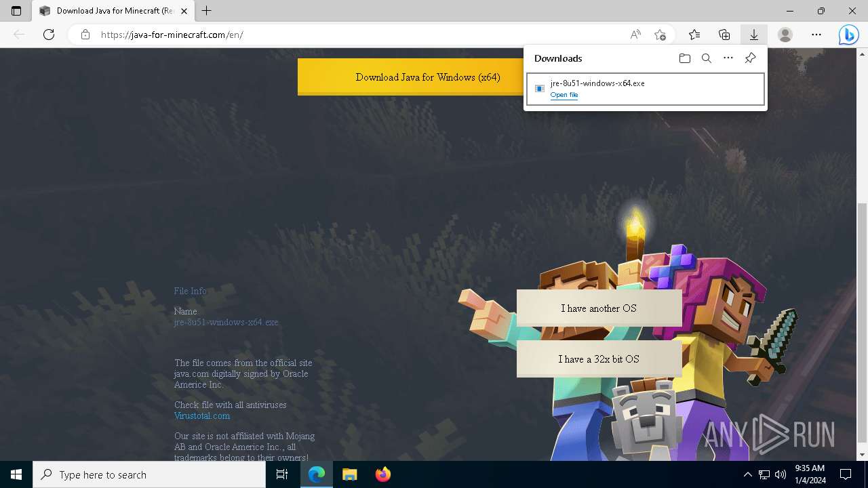Open the clock and date flyout
Screen dimensions: 868x488
[810, 474]
